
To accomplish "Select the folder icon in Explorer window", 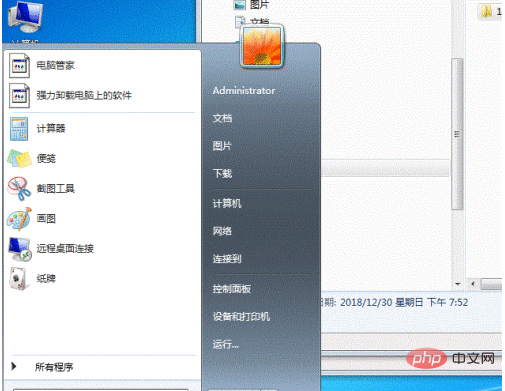I will (486, 11).
